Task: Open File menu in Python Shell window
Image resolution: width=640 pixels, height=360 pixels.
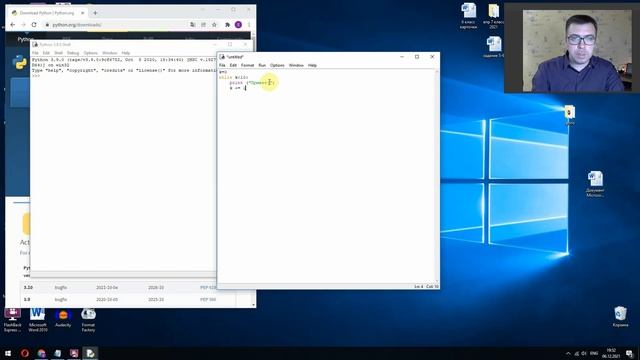Action: pos(35,53)
